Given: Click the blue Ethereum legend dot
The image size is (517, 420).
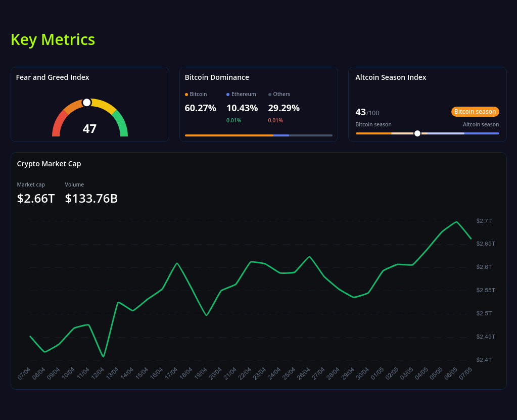Looking at the screenshot, I should (228, 95).
